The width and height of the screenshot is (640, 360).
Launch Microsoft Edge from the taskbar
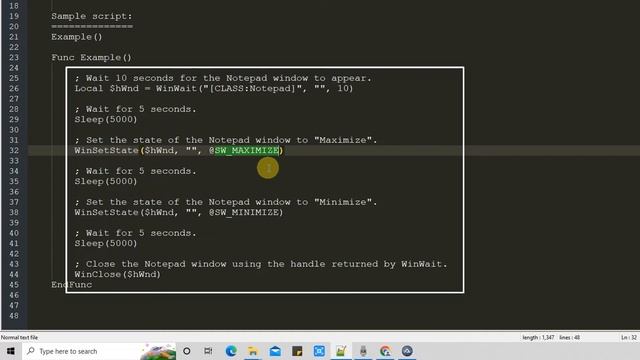231,351
